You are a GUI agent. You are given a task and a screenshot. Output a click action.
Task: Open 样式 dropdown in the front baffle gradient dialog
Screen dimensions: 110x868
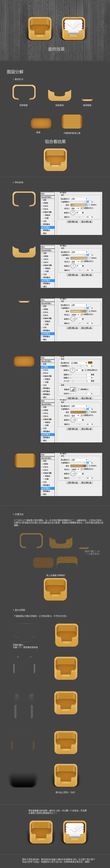[x=75, y=261]
